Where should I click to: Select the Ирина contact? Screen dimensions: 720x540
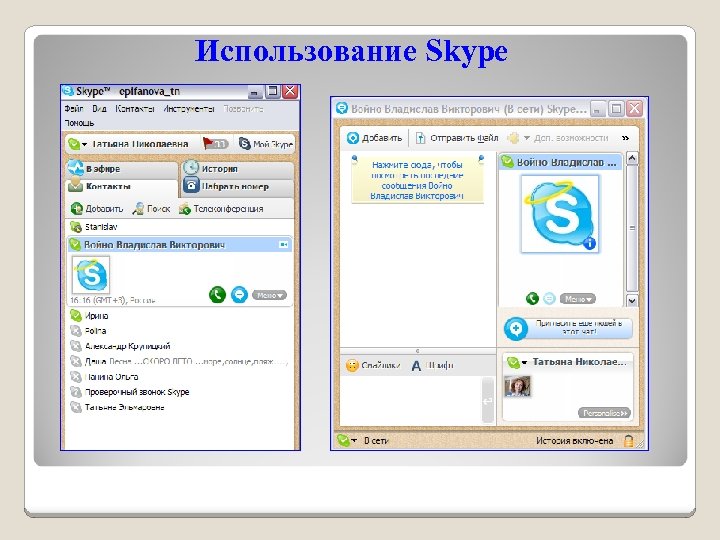[x=180, y=316]
